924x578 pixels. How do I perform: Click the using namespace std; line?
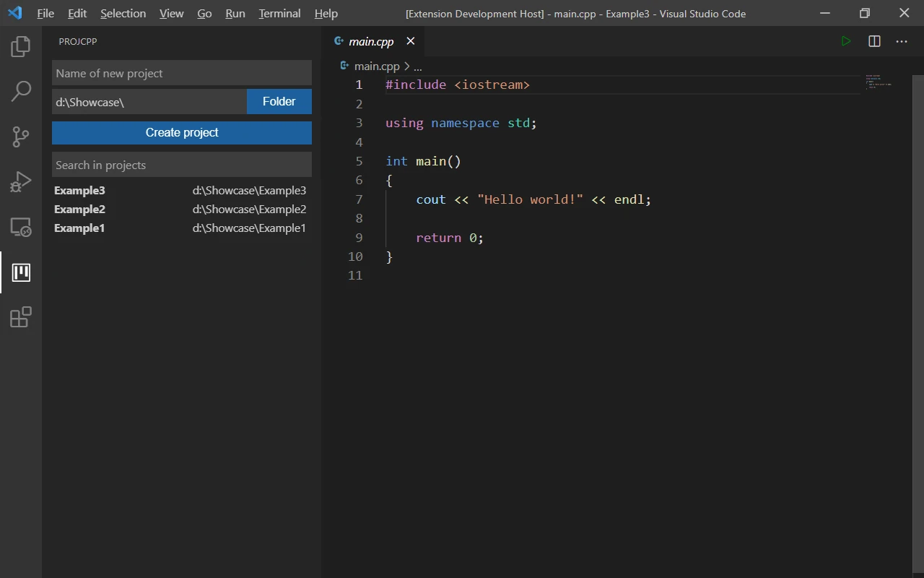click(461, 123)
